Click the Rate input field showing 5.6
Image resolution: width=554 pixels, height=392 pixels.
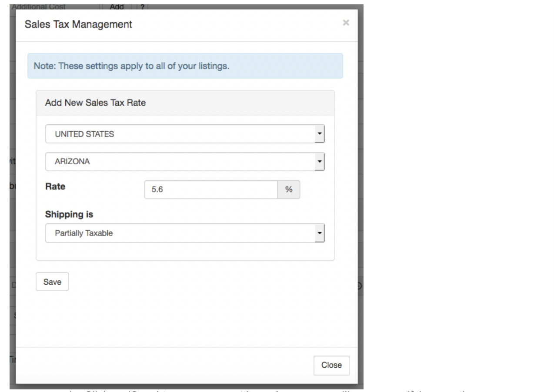pyautogui.click(x=211, y=189)
